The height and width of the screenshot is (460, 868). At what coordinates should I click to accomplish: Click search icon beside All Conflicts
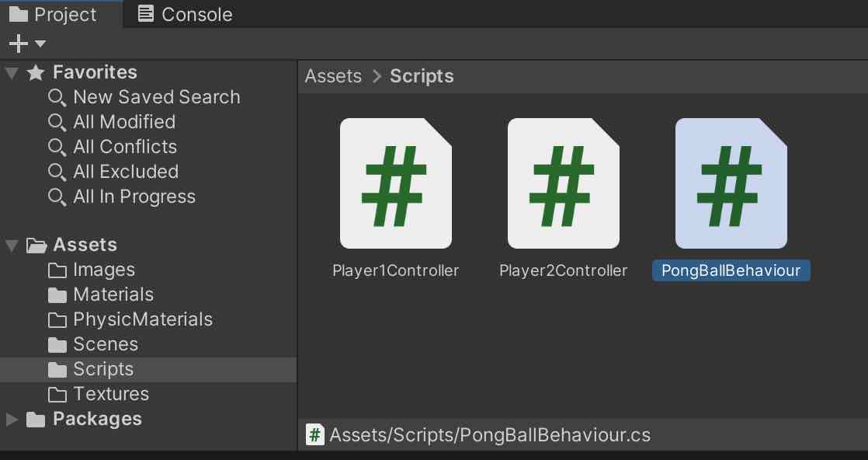click(57, 147)
